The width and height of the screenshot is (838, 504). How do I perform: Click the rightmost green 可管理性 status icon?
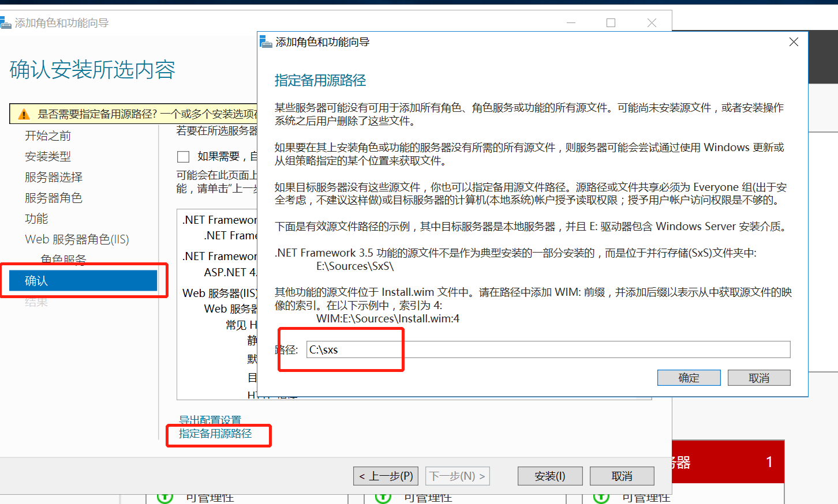[x=601, y=497]
